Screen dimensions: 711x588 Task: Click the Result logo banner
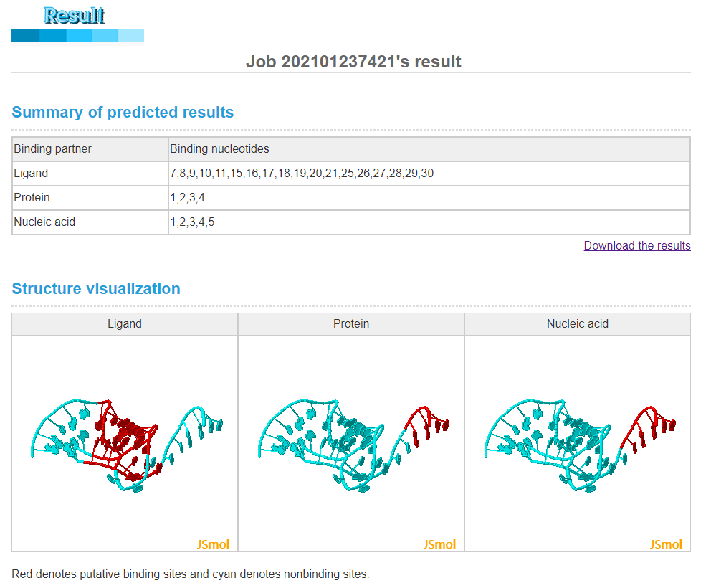77,25
